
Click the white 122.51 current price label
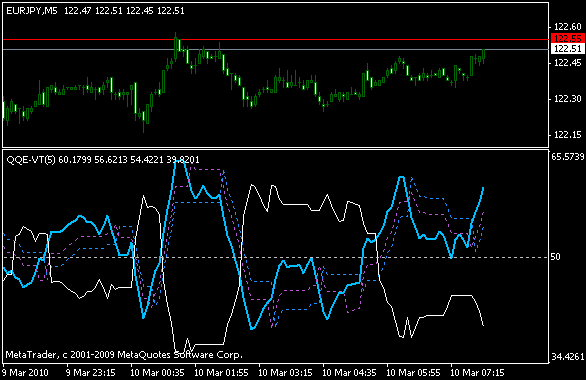(568, 49)
